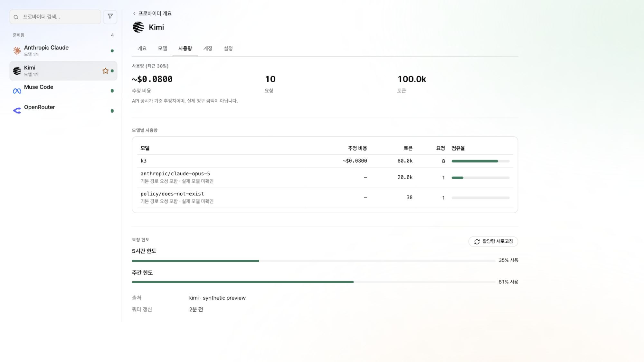
Task: Click the Kimi sidebar logo icon
Action: point(17,71)
